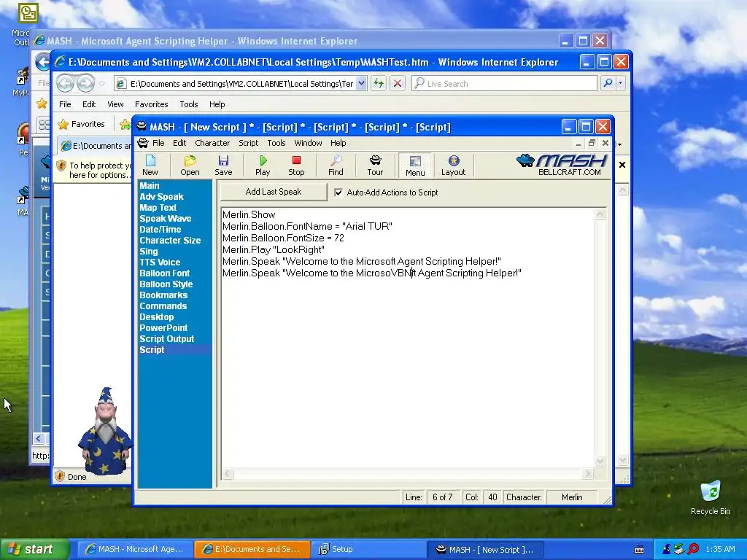Select Commands in the sidebar
The height and width of the screenshot is (560, 747).
pos(163,306)
